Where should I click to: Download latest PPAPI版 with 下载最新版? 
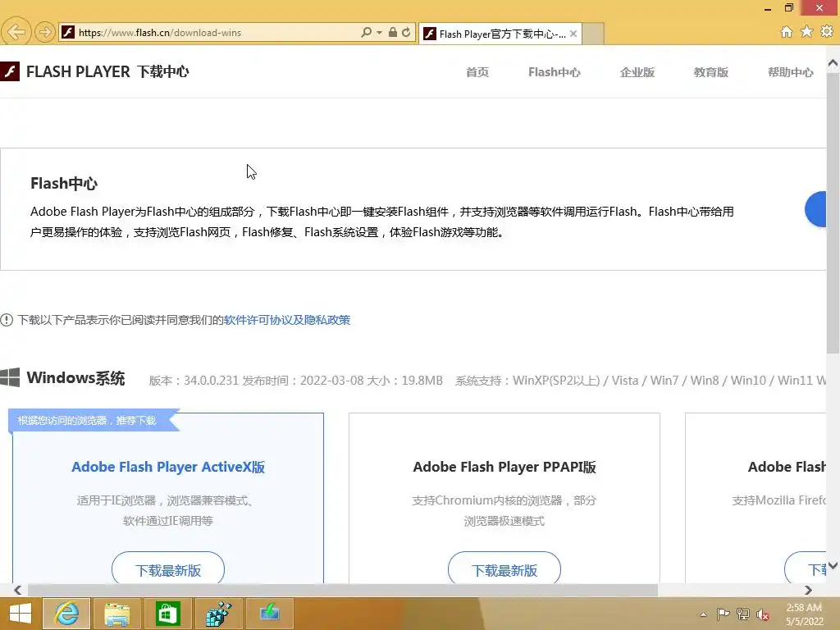pyautogui.click(x=504, y=569)
